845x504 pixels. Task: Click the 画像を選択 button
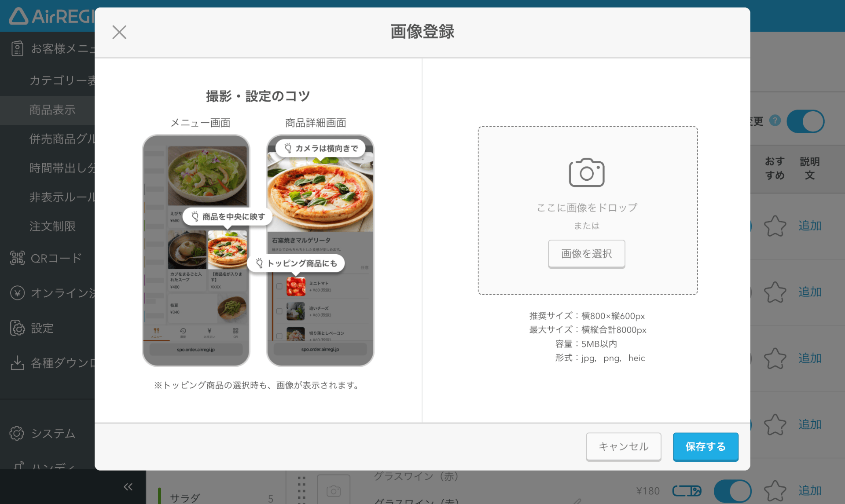tap(587, 254)
